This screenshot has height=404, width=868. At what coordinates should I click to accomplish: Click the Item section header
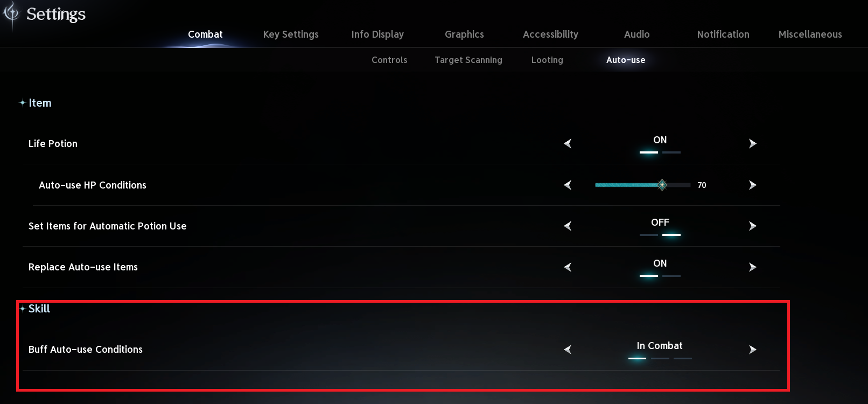[x=40, y=103]
